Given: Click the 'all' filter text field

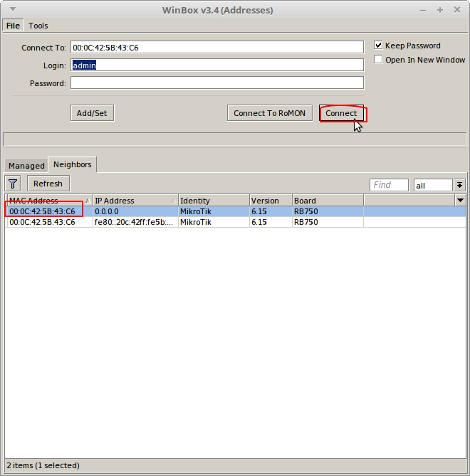Looking at the screenshot, I should point(433,185).
